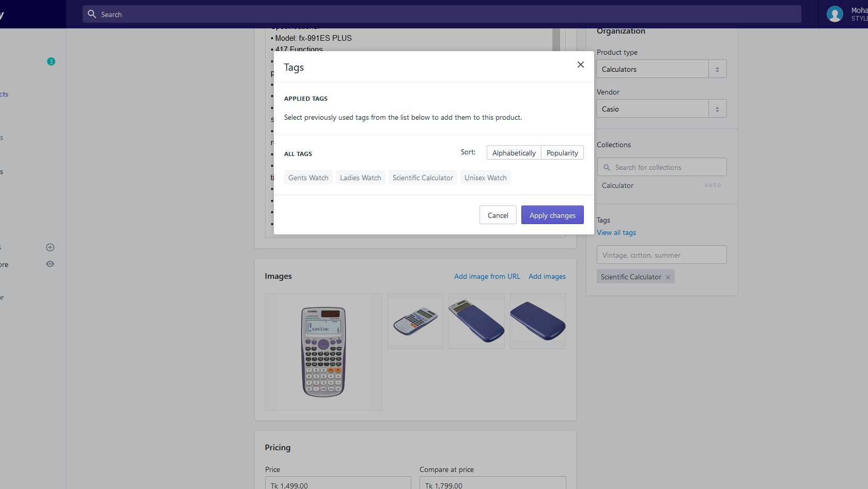Click the Price field Tk 1,499.00
Screen dimensions: 868x489
(338, 483)
